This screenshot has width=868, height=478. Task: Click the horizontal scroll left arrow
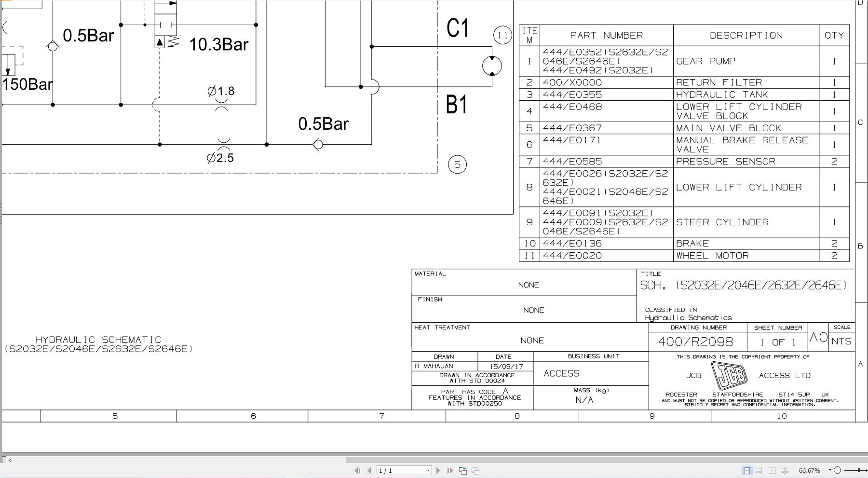(x=10, y=460)
